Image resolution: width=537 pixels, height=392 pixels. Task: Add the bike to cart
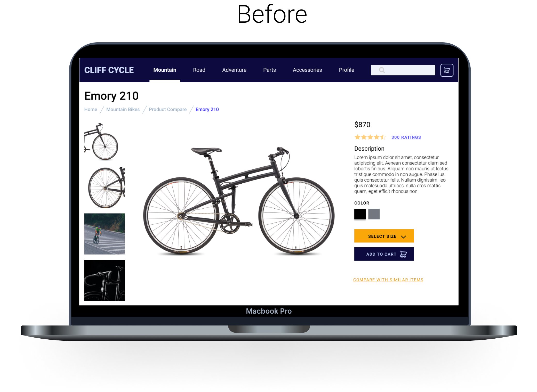tap(384, 254)
